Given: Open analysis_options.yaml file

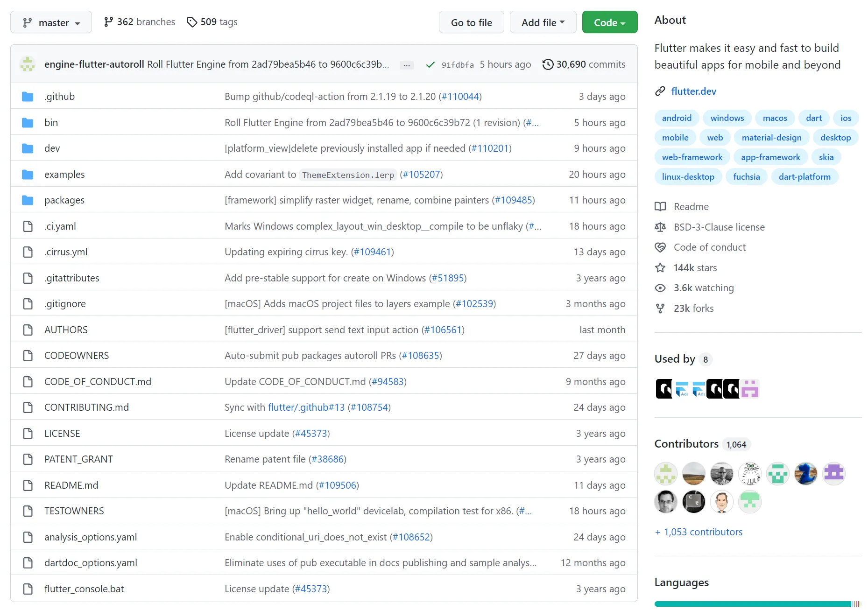Looking at the screenshot, I should click(x=91, y=537).
